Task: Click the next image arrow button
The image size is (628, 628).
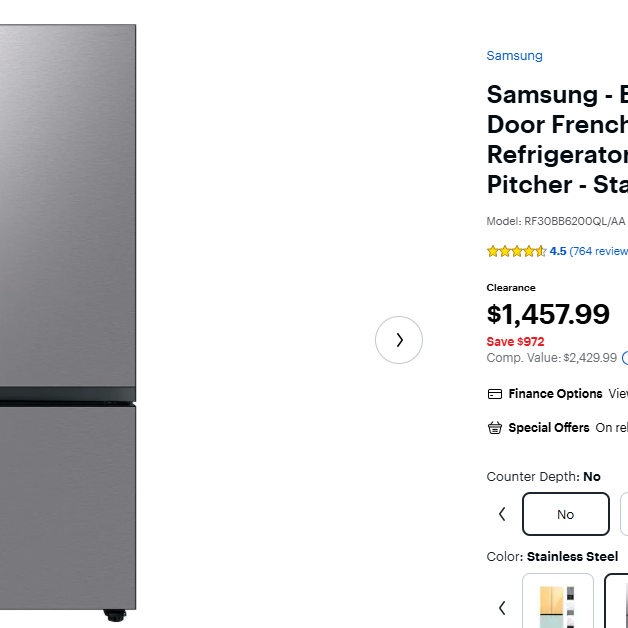Action: (x=399, y=340)
